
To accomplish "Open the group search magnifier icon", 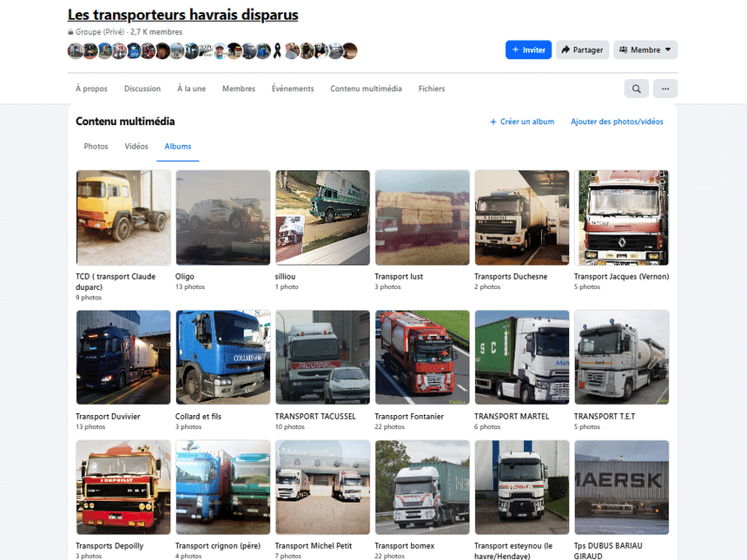I will coord(636,89).
